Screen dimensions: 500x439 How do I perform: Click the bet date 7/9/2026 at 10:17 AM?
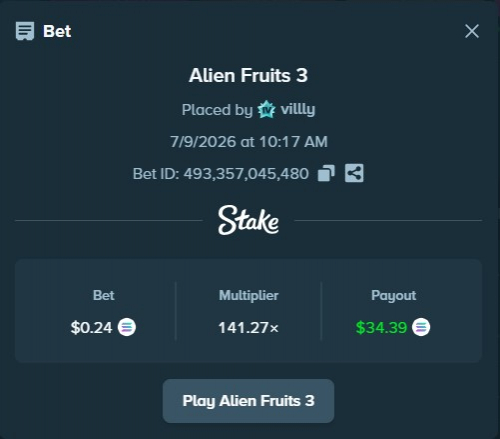(x=249, y=142)
